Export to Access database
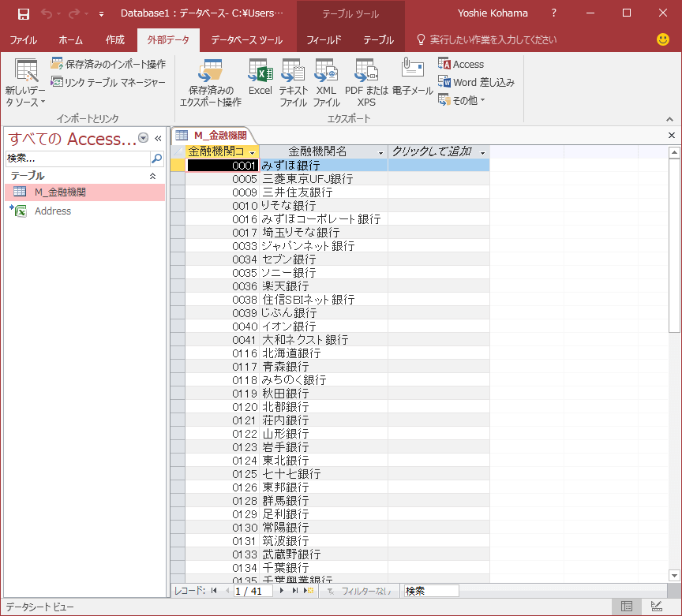Viewport: 682px width, 616px height. (x=461, y=65)
